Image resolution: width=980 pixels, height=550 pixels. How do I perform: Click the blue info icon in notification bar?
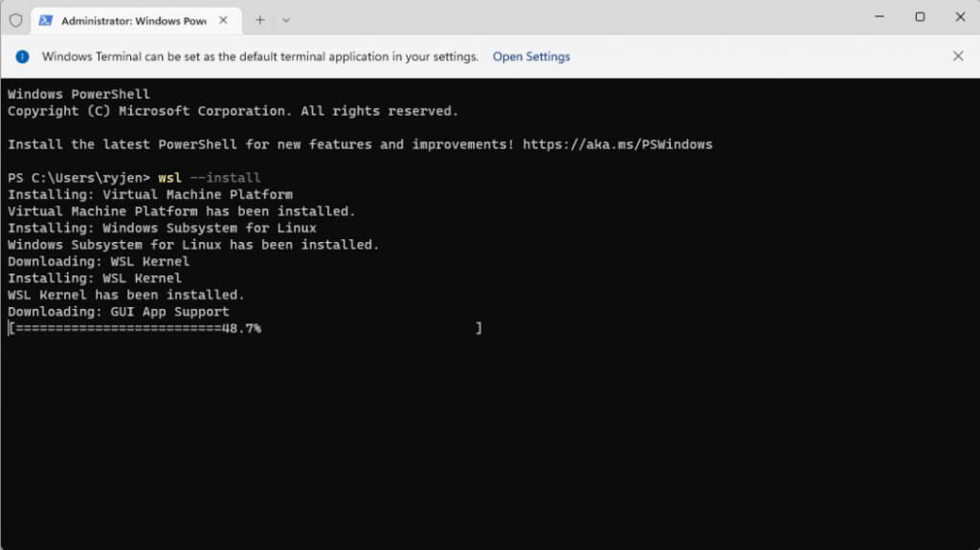pos(23,56)
